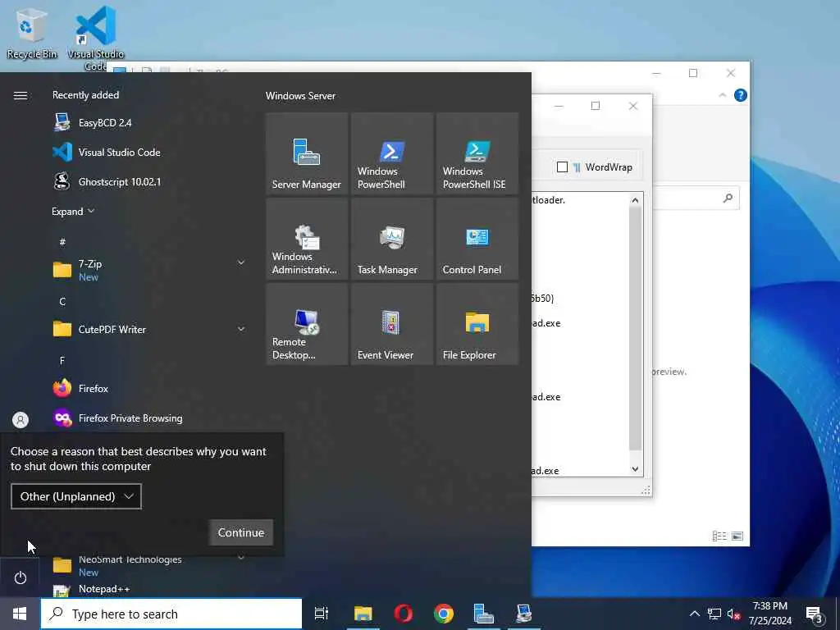Screen dimensions: 840x630
Task: Click Continue to shut down
Action: pos(241,532)
